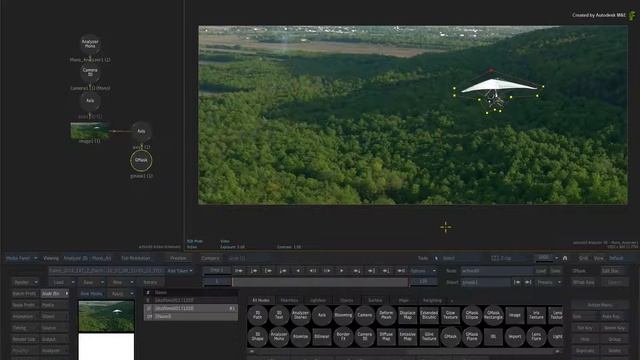Click the Duplicate button

585,351
